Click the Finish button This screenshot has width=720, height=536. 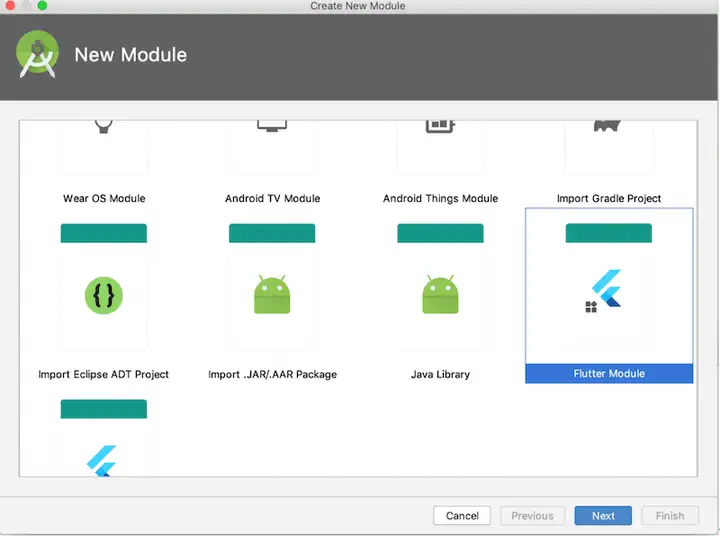[x=670, y=516]
